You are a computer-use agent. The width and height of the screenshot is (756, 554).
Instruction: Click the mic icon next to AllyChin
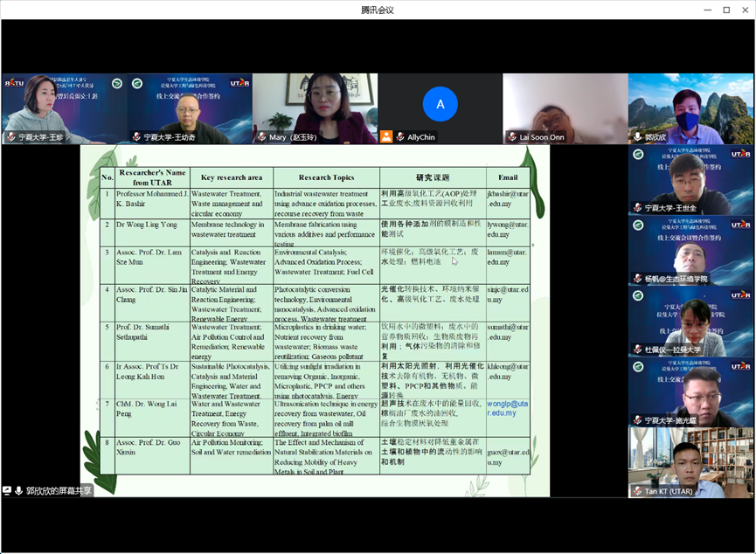pos(399,137)
